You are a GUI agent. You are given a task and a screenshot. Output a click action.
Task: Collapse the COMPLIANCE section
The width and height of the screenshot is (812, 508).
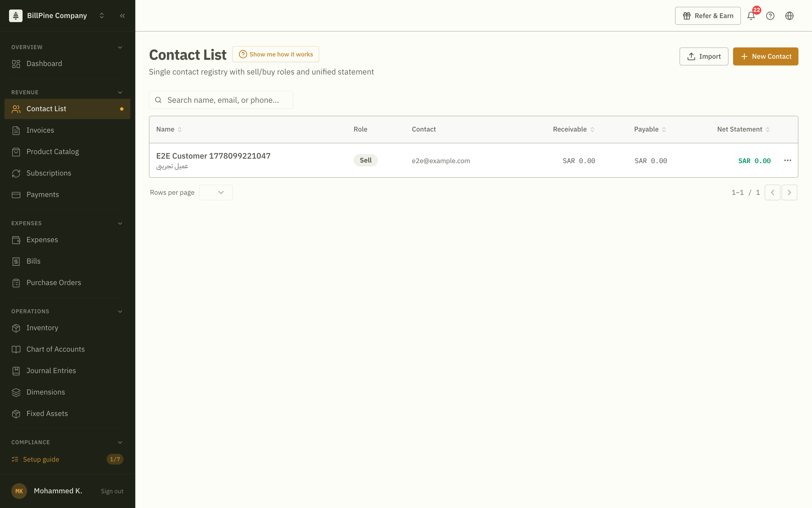click(120, 443)
